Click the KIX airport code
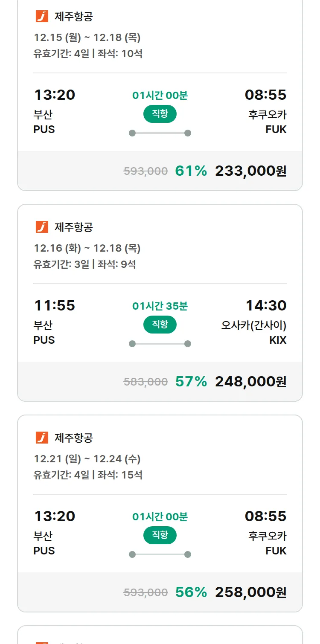Image resolution: width=320 pixels, height=644 pixels. (278, 340)
